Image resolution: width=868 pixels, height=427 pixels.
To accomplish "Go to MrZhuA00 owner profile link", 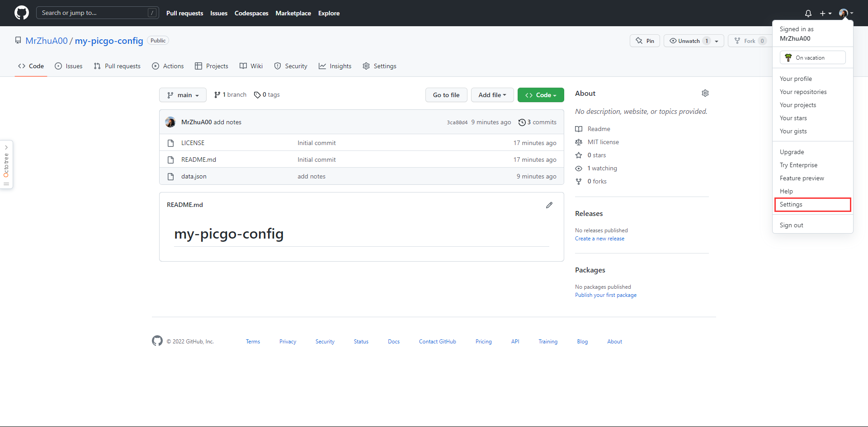I will (47, 41).
